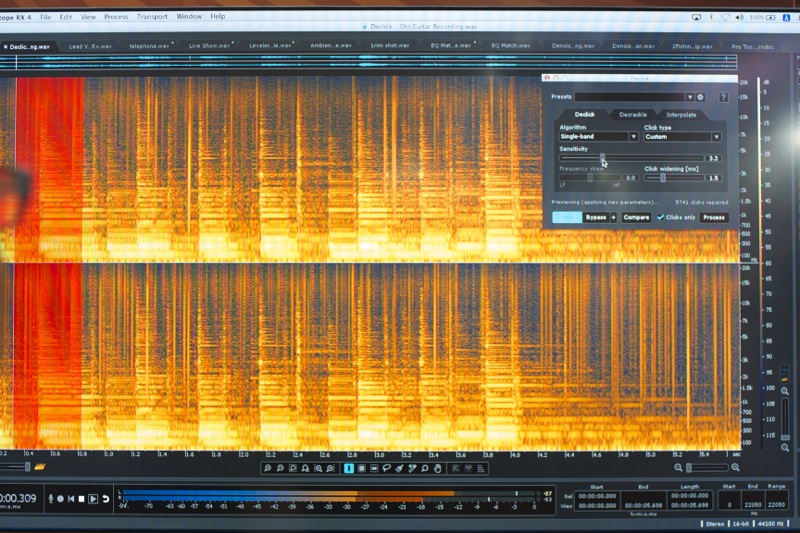Switch to Live Show.wav file tab
Image resolution: width=800 pixels, height=533 pixels.
tap(209, 46)
